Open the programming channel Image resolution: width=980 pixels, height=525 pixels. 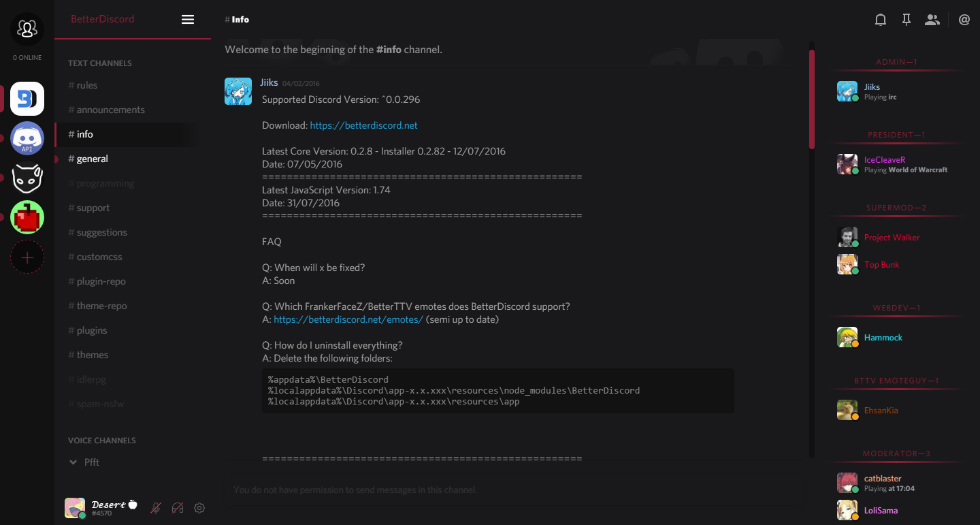[x=133, y=183]
